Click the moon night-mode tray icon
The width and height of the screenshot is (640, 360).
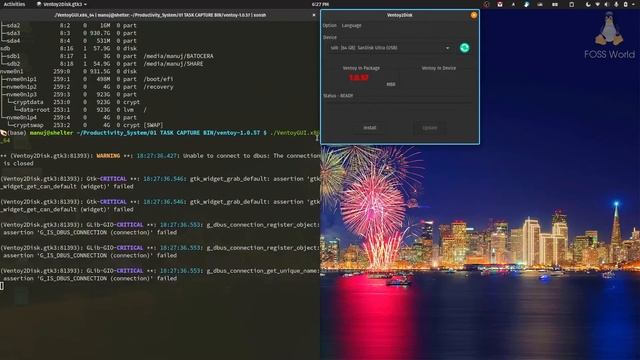[588, 4]
